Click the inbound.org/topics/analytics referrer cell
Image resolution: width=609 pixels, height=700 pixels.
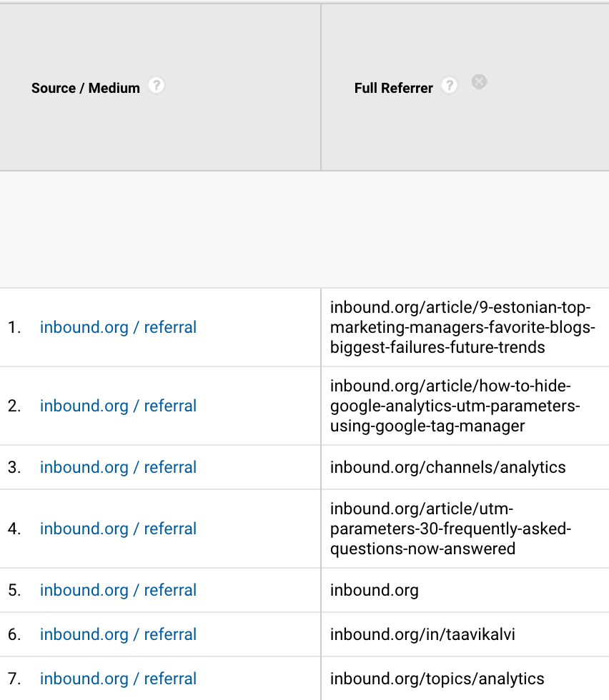[x=437, y=679]
